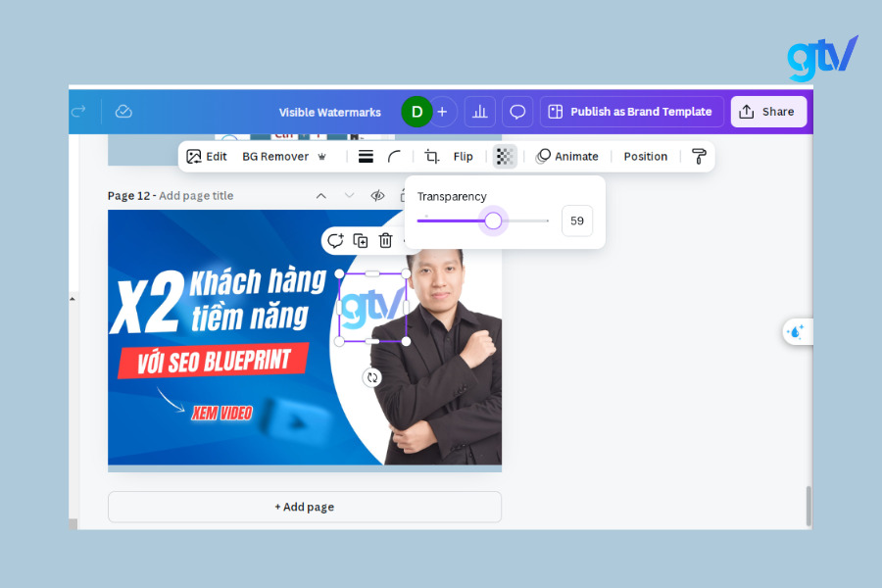Viewport: 882px width, 588px height.
Task: Click the Flip option
Action: (463, 157)
